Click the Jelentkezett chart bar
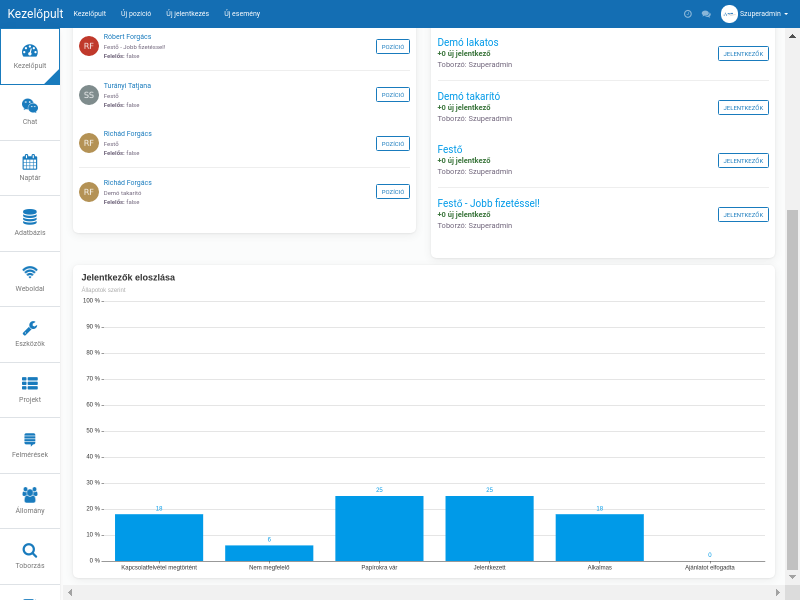 tap(490, 529)
